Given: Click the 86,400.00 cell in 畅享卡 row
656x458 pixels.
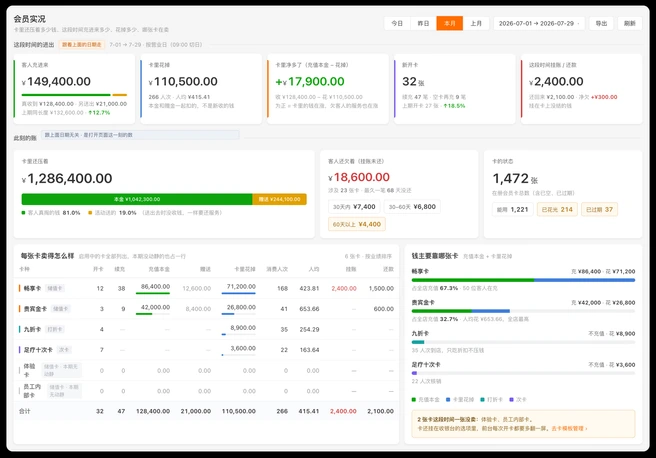Looking at the screenshot, I should pyautogui.click(x=155, y=287).
